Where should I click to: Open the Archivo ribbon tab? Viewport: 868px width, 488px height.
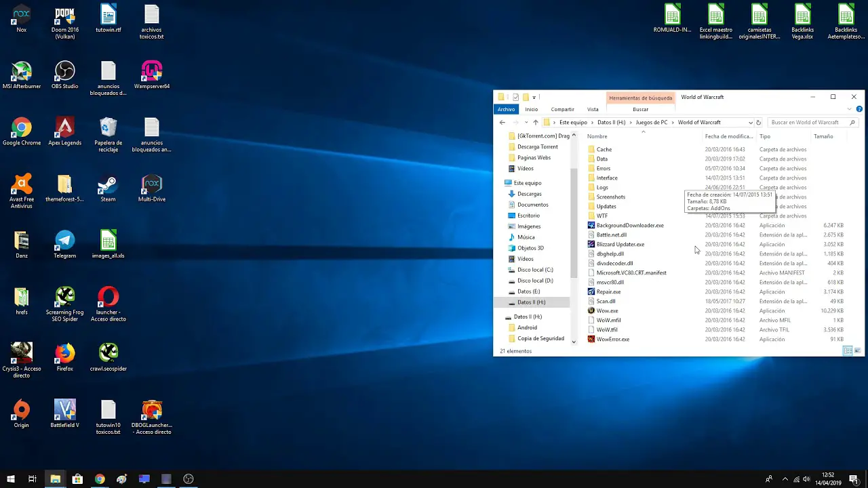tap(506, 109)
